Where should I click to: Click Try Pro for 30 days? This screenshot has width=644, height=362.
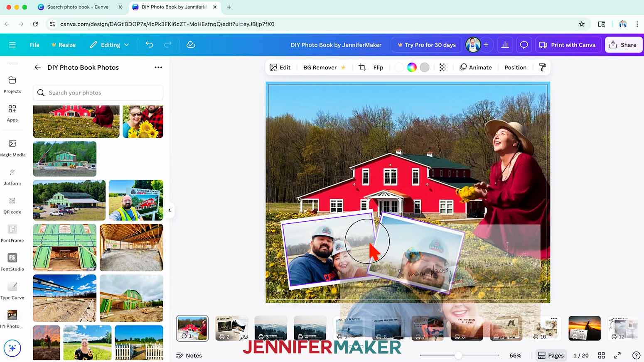[x=427, y=45]
